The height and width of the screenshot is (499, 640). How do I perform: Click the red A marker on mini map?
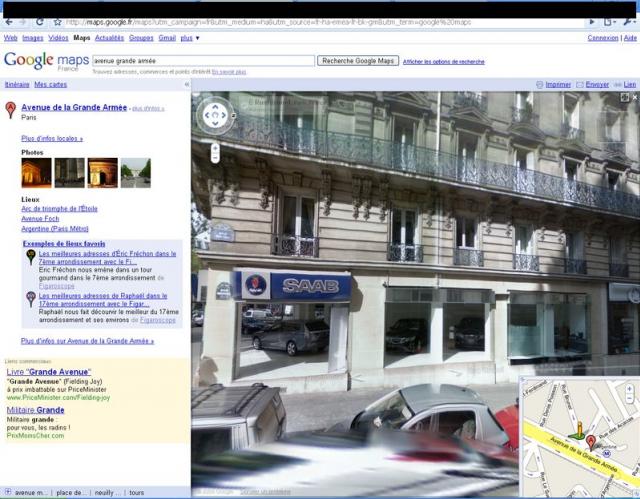(x=591, y=442)
